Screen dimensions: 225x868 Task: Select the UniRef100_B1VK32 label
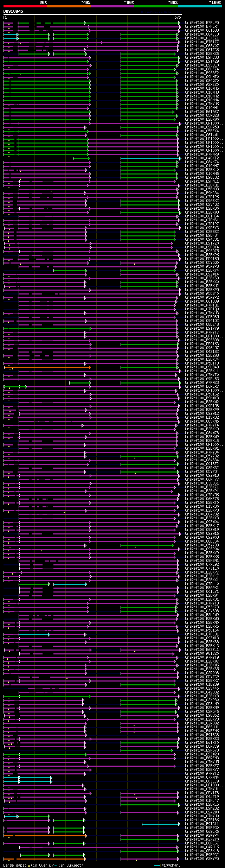point(202,417)
